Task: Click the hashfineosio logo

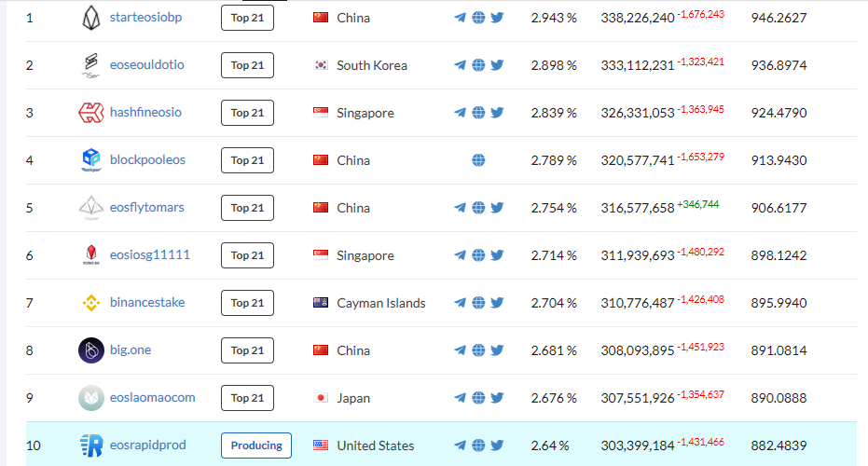Action: tap(91, 113)
